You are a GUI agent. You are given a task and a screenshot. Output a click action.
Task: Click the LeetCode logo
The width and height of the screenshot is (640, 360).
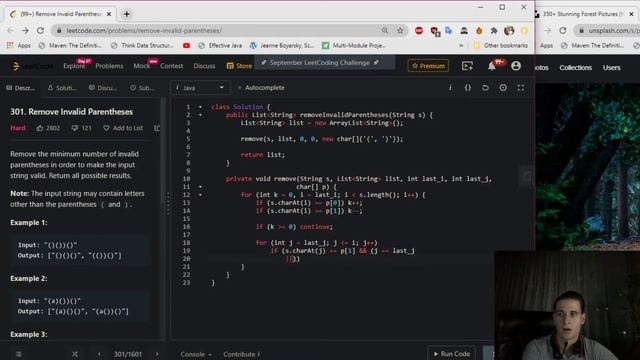tap(32, 66)
